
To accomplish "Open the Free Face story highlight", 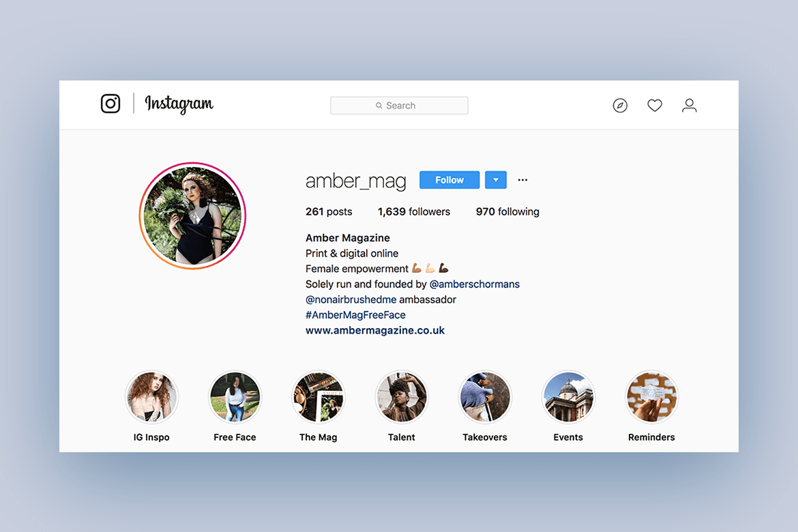I will pyautogui.click(x=235, y=396).
